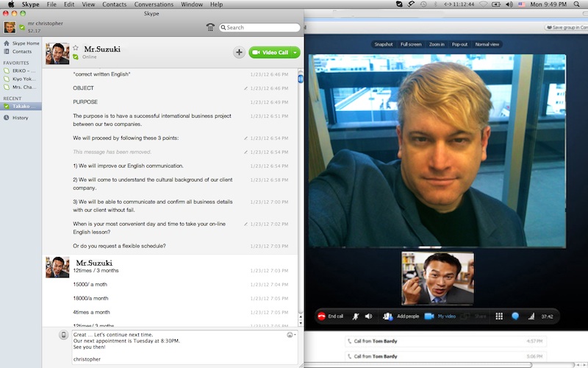588x368 pixels.
Task: Open the File menu
Action: 51,4
